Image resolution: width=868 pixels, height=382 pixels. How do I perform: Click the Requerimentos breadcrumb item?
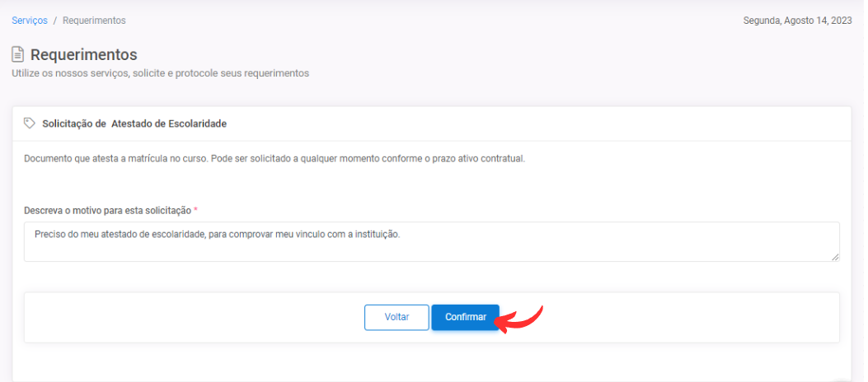[94, 21]
